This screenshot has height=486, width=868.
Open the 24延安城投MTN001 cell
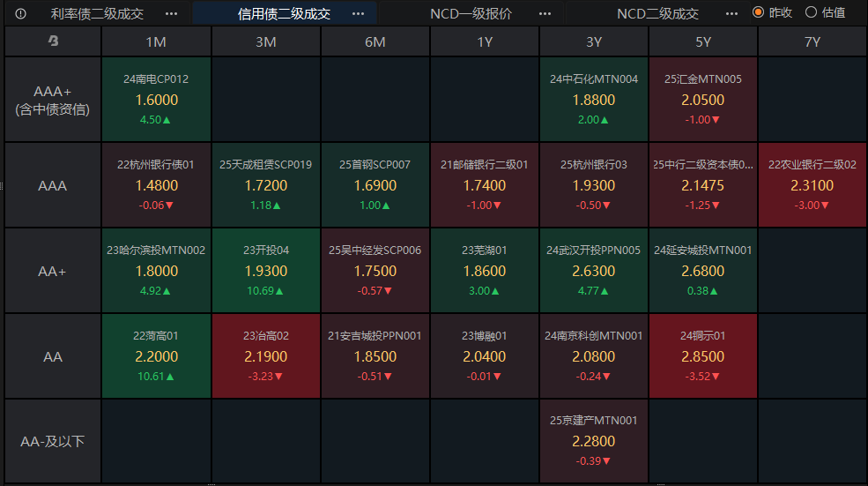pos(703,271)
